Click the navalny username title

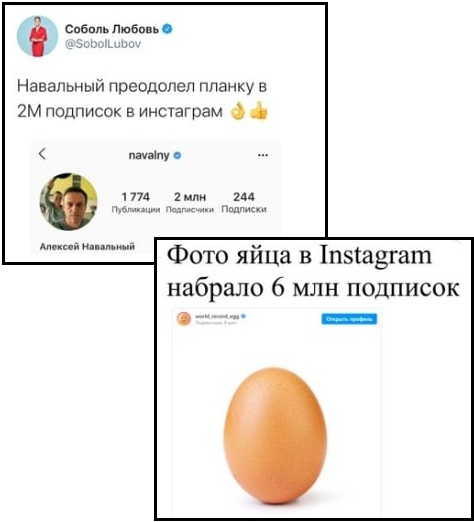point(149,155)
